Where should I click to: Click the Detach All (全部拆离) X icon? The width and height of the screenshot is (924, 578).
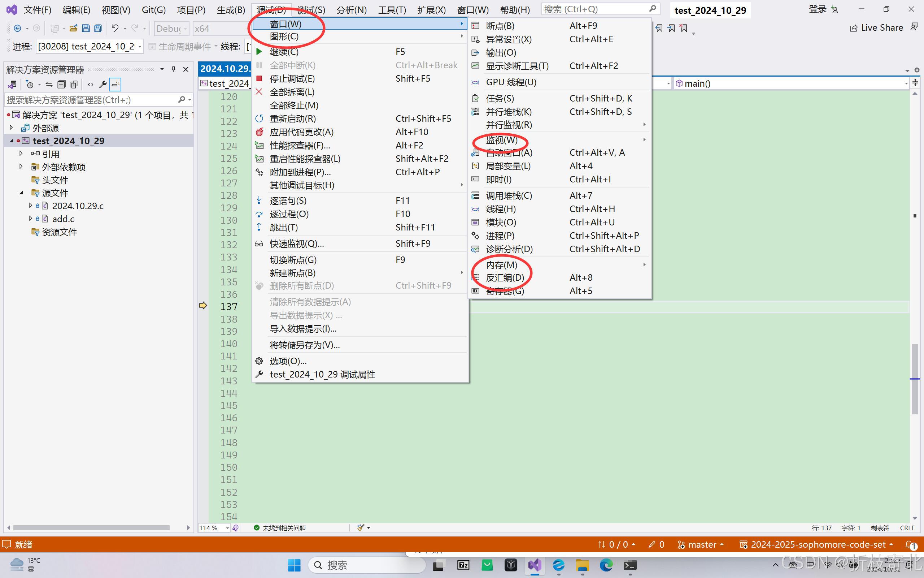(259, 92)
